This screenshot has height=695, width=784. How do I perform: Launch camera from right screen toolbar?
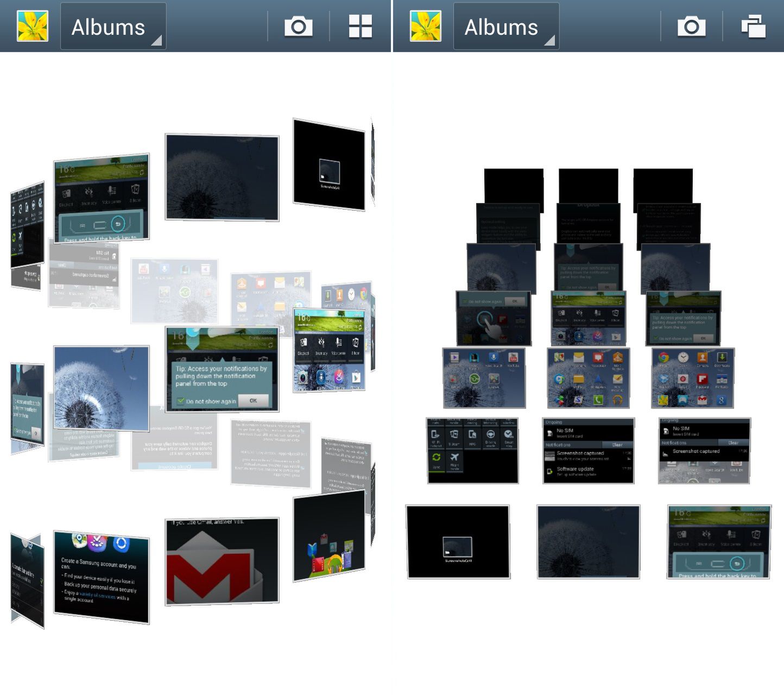tap(691, 26)
